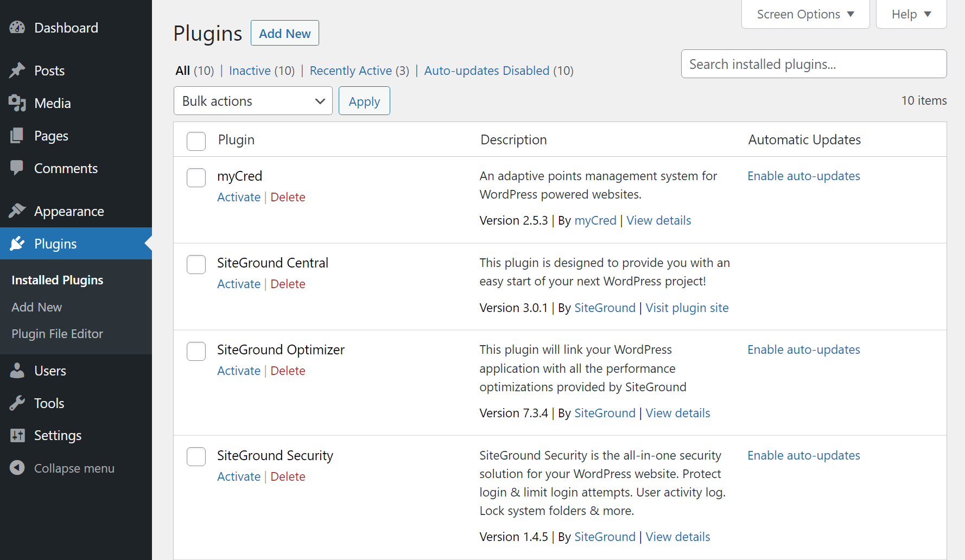Open the Plugin File Editor menu item
The image size is (965, 560).
pyautogui.click(x=57, y=334)
